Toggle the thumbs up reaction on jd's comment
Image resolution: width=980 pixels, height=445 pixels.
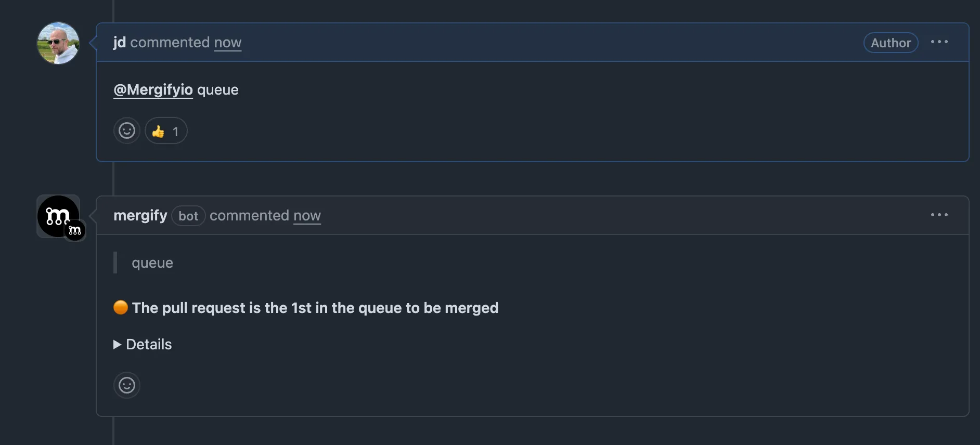(165, 130)
